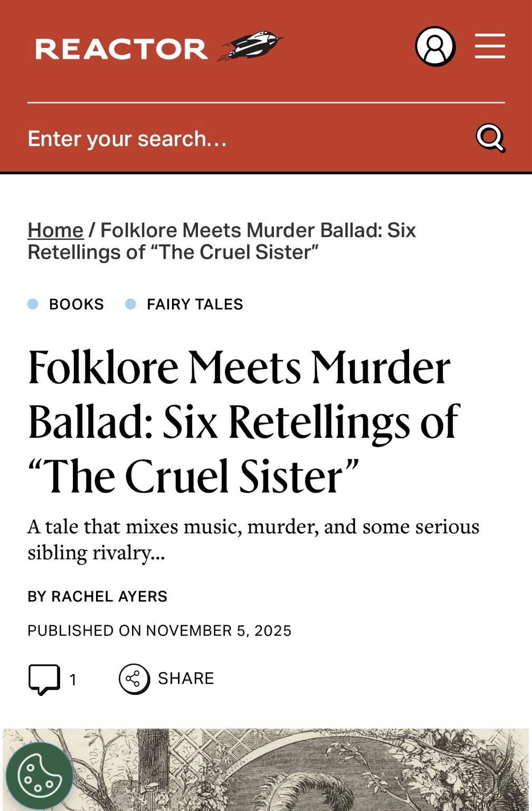Image resolution: width=532 pixels, height=811 pixels.
Task: Open the comments speech bubble icon
Action: click(x=44, y=678)
